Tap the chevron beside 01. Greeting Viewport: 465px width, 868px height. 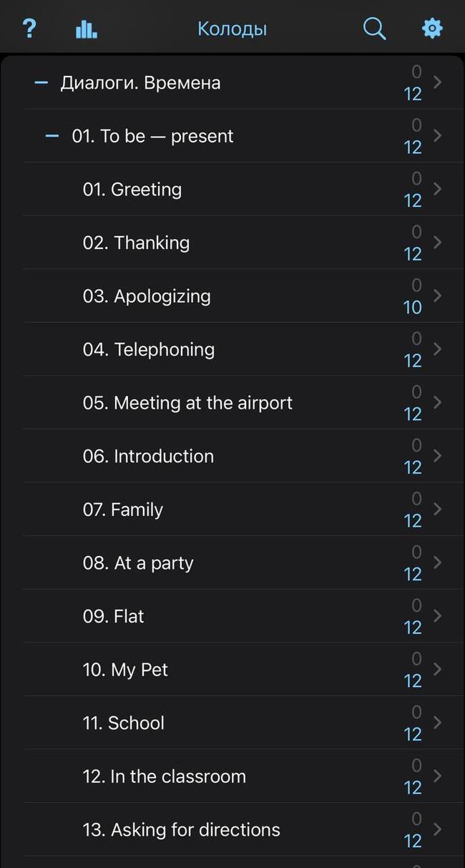tap(438, 190)
